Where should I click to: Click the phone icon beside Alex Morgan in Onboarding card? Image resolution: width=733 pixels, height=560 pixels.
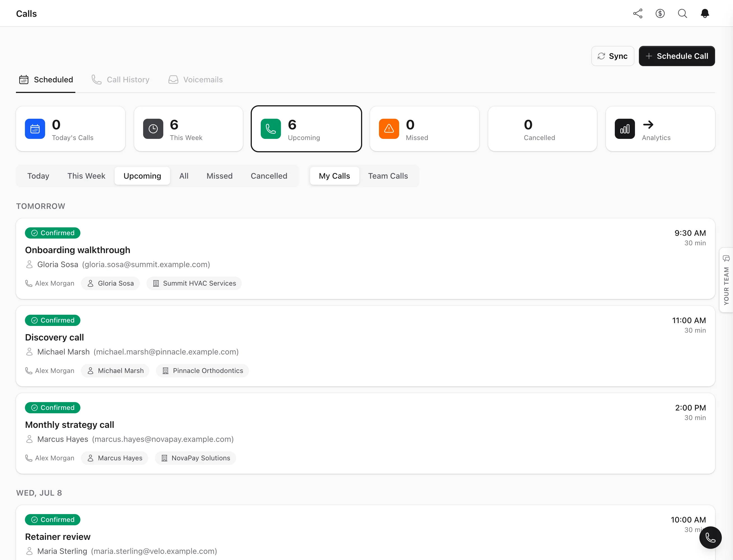(x=29, y=283)
